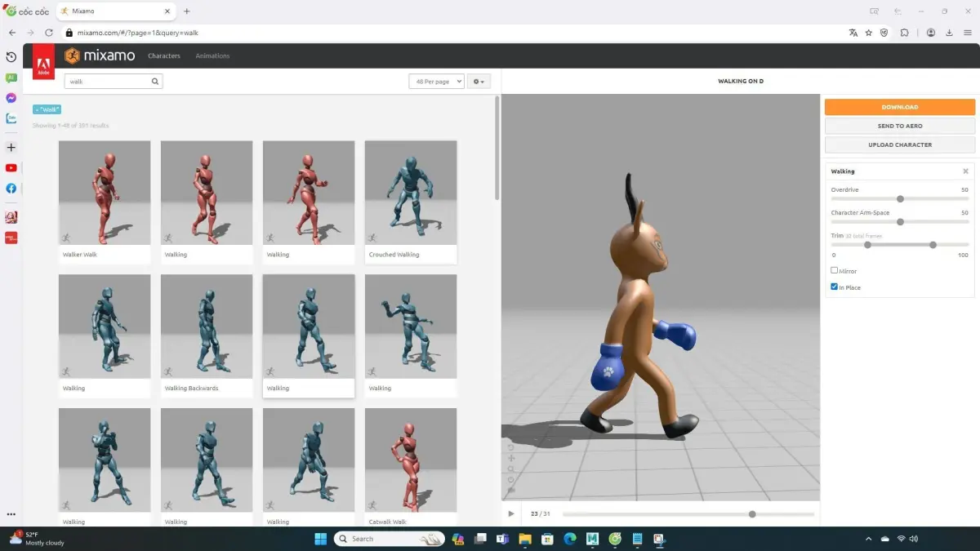Open the browser history sidebar icon
This screenshot has height=551, width=980.
click(11, 57)
